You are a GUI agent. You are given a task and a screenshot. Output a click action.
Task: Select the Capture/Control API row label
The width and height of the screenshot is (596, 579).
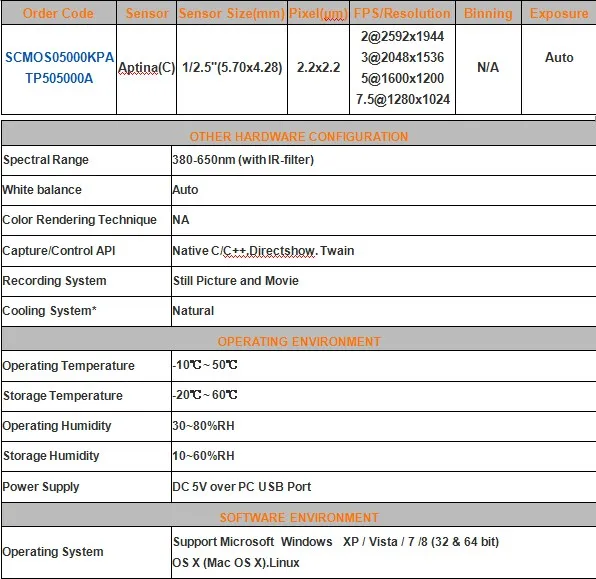(x=59, y=251)
